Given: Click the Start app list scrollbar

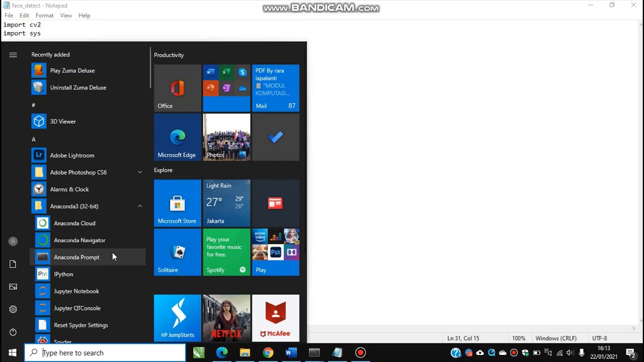Looking at the screenshot, I should point(150,66).
